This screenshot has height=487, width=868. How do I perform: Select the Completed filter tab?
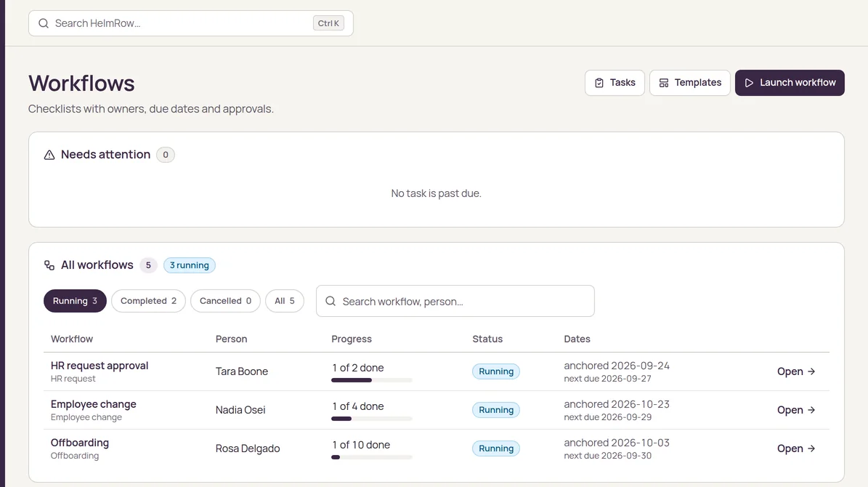click(148, 301)
